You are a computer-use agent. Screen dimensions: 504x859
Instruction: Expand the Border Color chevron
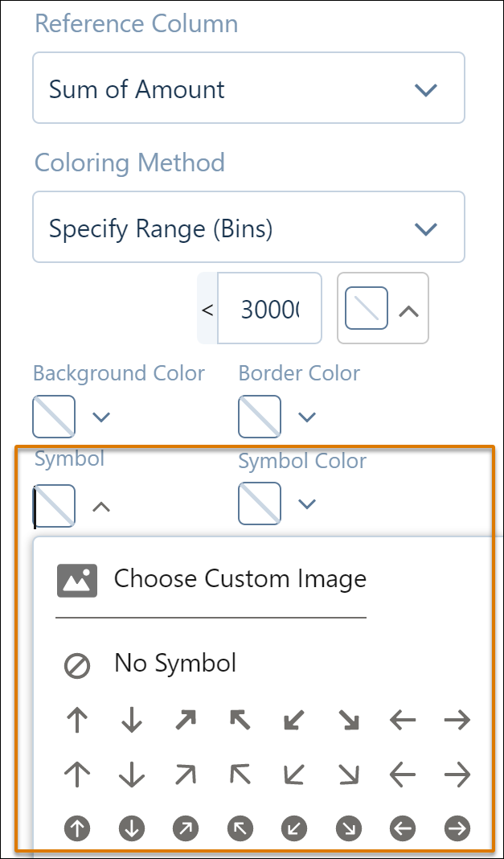point(307,417)
